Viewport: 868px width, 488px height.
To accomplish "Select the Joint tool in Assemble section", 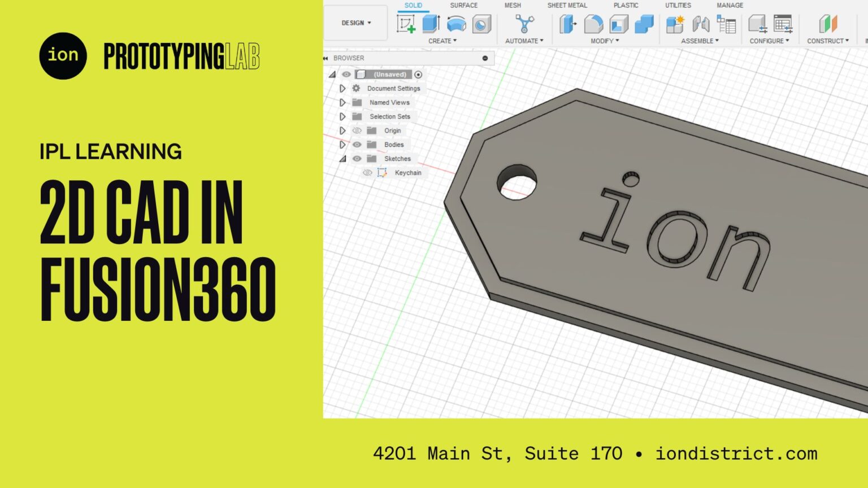I will tap(701, 24).
